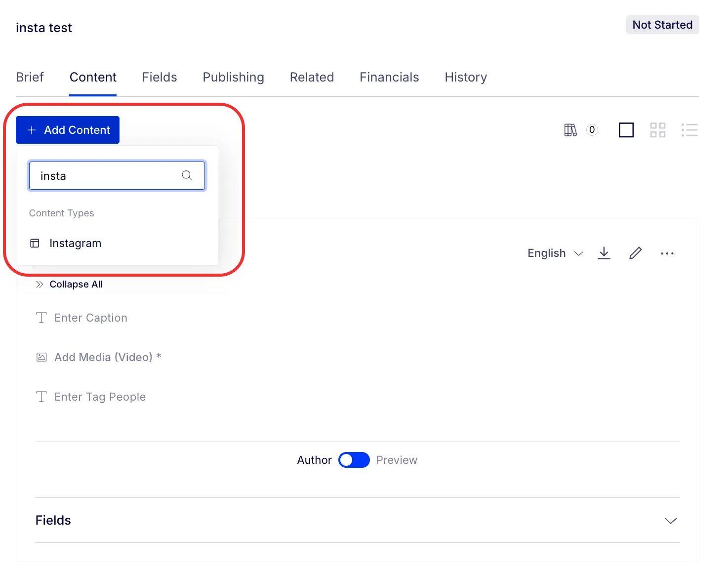
Task: Switch to list view layout icon
Action: [689, 130]
